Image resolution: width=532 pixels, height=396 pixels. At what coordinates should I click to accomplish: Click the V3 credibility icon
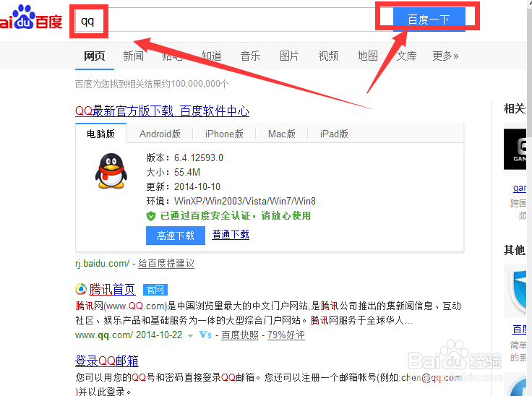[205, 335]
